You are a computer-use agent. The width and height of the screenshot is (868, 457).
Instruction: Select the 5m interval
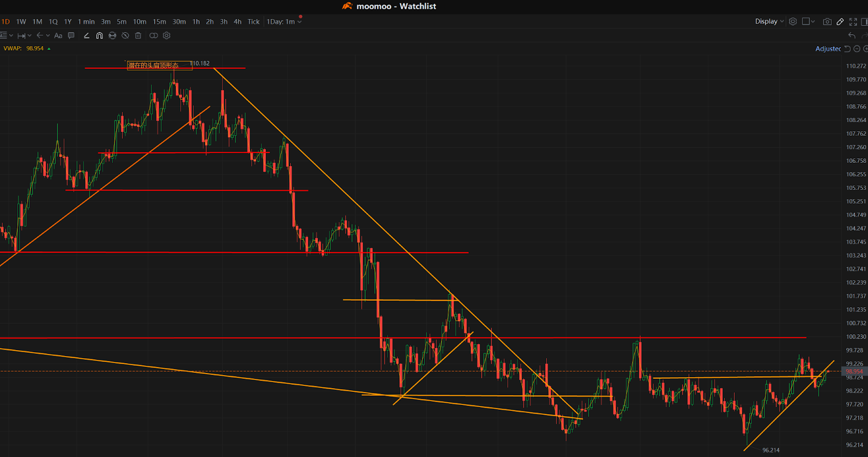click(x=122, y=22)
